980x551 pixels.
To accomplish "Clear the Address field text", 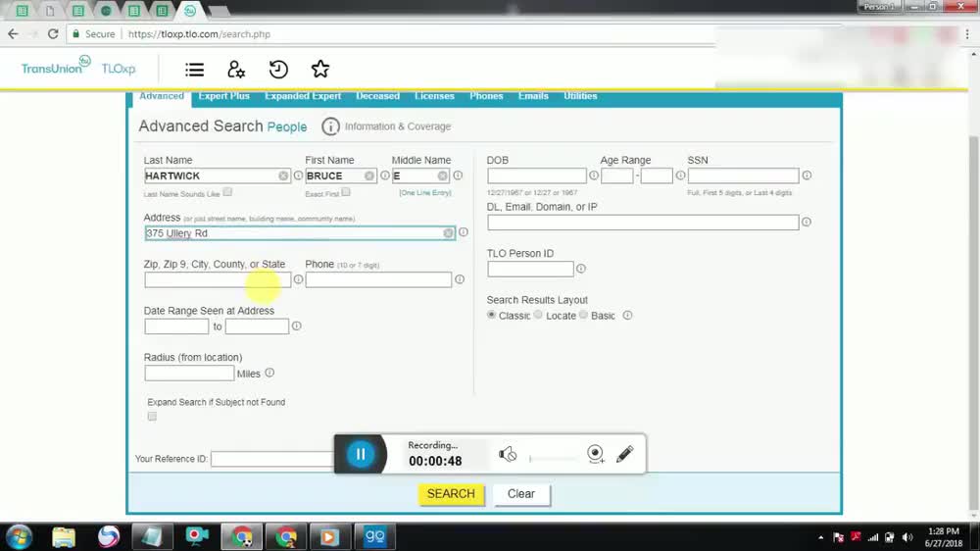I will pyautogui.click(x=448, y=233).
